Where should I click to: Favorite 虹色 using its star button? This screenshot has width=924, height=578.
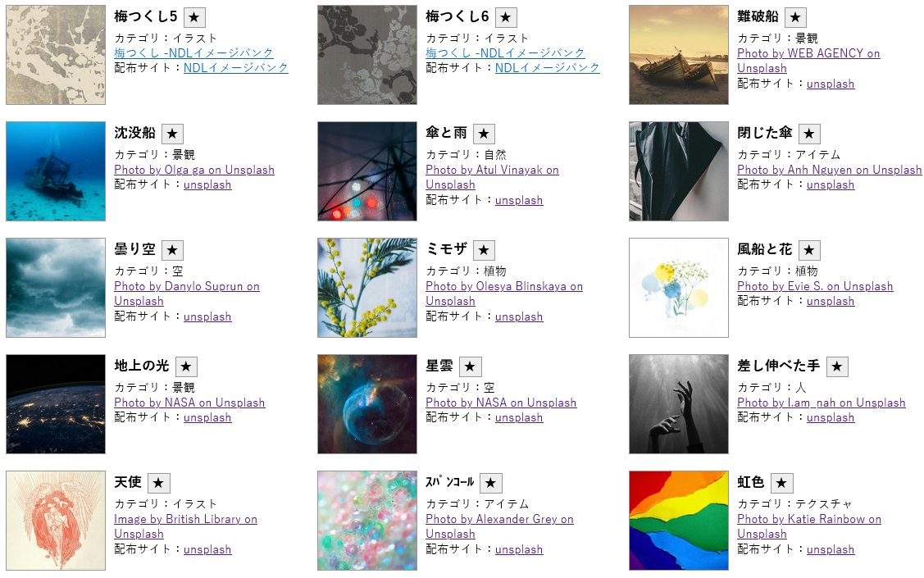[x=781, y=483]
